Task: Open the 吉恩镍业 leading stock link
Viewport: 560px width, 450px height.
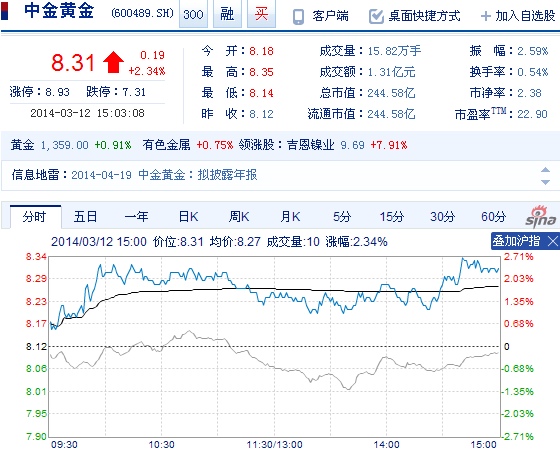Action: 311,145
